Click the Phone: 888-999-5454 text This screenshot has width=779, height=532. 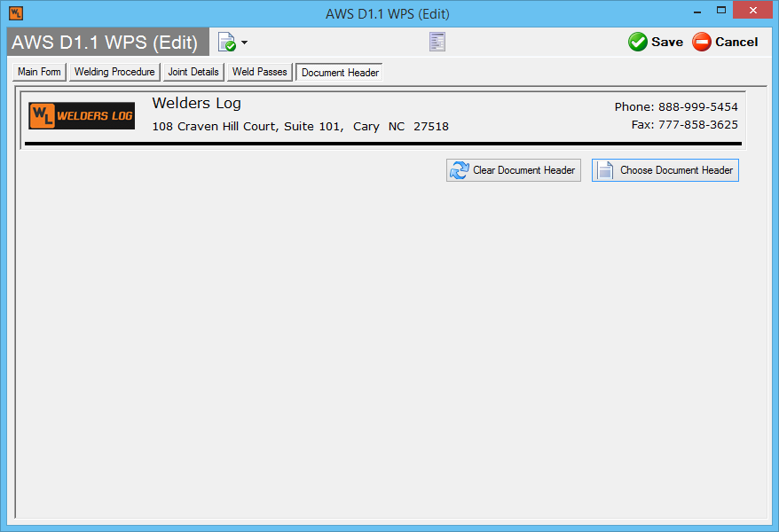pyautogui.click(x=676, y=106)
